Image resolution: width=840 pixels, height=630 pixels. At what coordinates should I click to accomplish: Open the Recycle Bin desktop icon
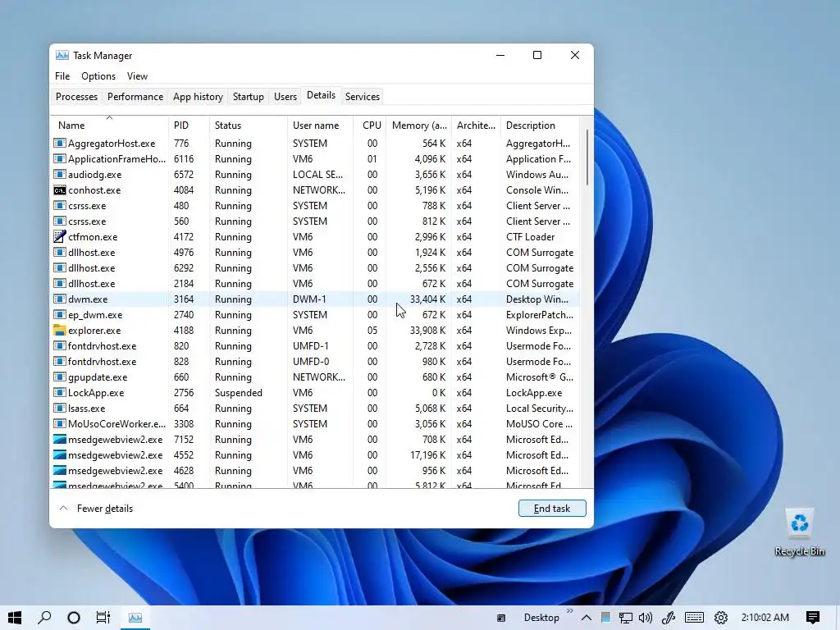[799, 532]
